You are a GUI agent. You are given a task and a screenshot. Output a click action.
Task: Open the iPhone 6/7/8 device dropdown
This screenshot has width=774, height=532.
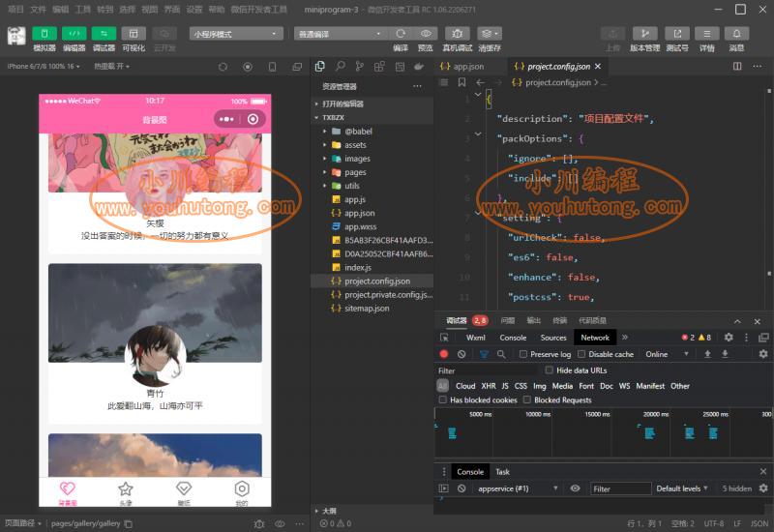pos(44,66)
